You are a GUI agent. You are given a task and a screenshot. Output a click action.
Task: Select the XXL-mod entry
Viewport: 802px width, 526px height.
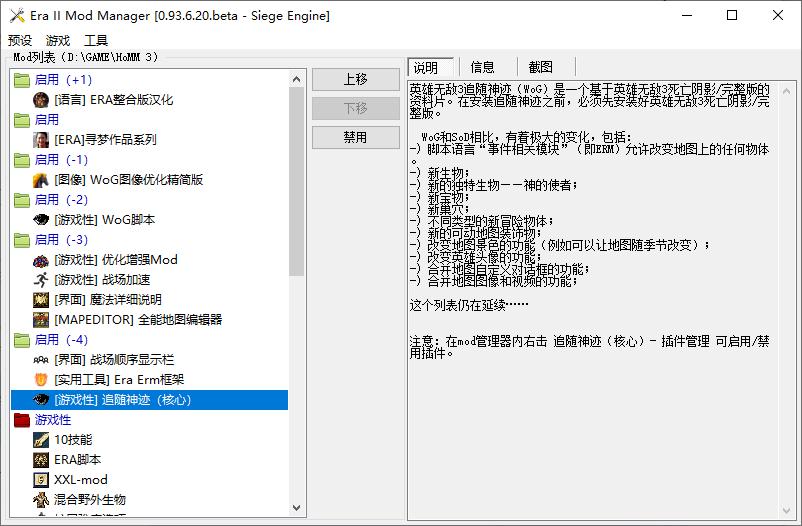coord(81,479)
